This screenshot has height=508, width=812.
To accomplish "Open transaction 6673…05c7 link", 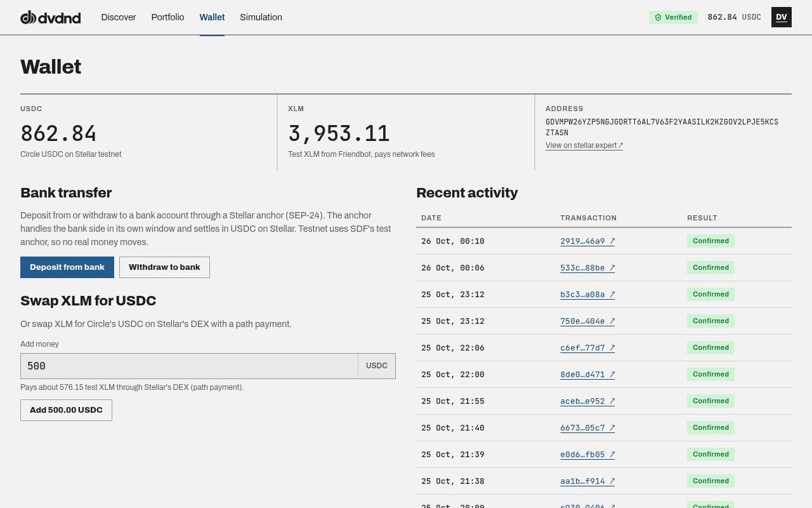I will (587, 428).
